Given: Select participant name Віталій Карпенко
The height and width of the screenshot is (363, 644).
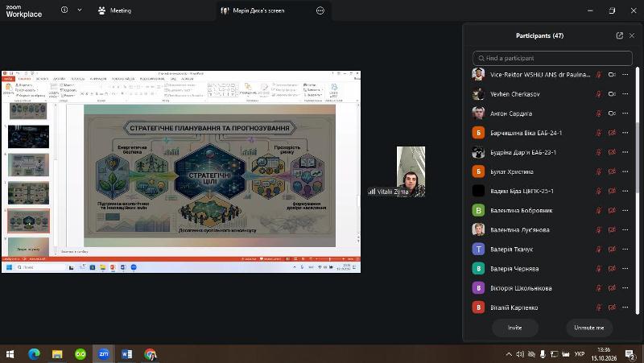Looking at the screenshot, I should pos(514,307).
